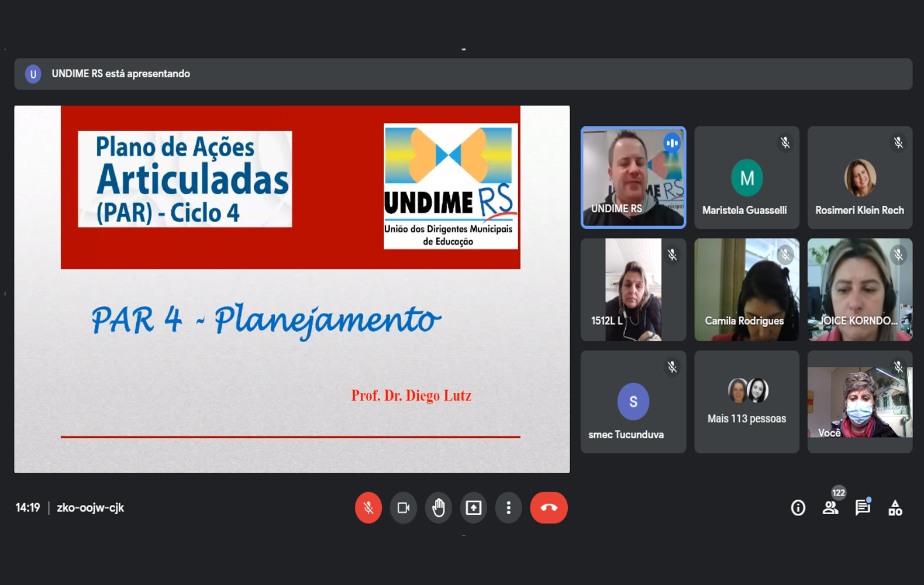This screenshot has width=924, height=585.
Task: Click muted mic icon on Rosimeri Klein Rech tile
Action: pos(898,143)
